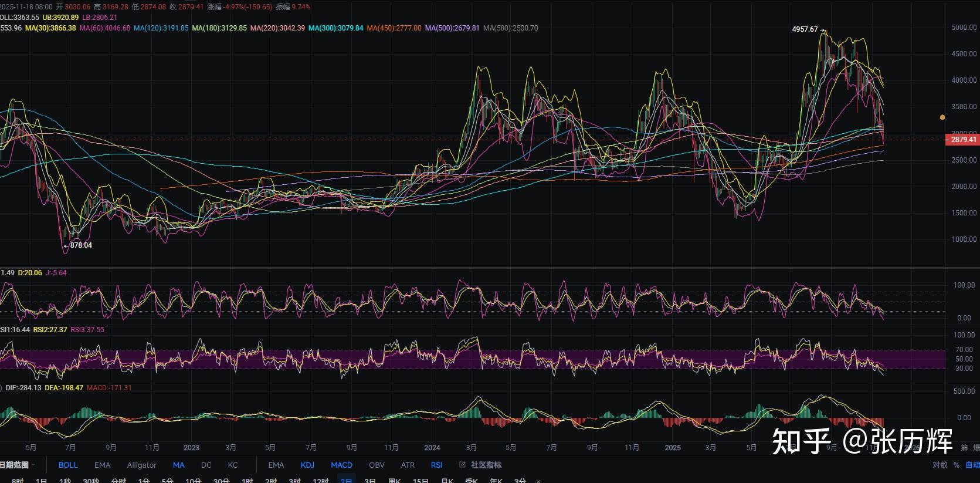Click the MA(120):3191.85 legend label

pos(161,28)
